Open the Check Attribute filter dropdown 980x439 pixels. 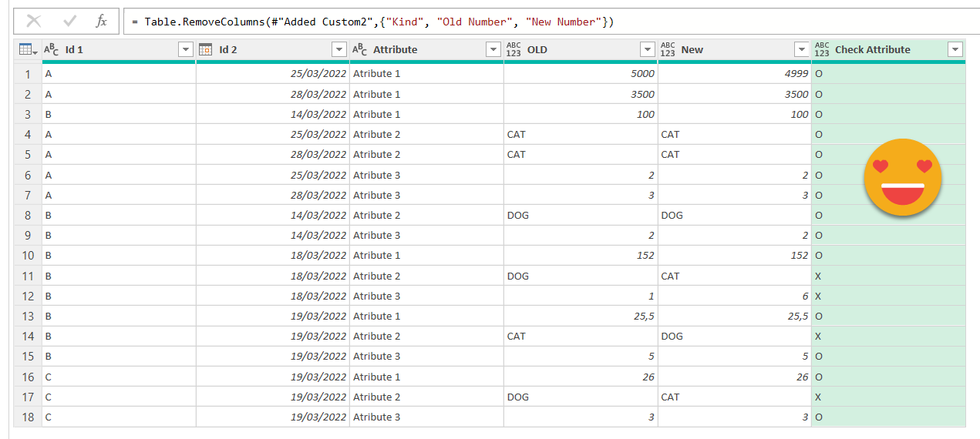(x=955, y=49)
